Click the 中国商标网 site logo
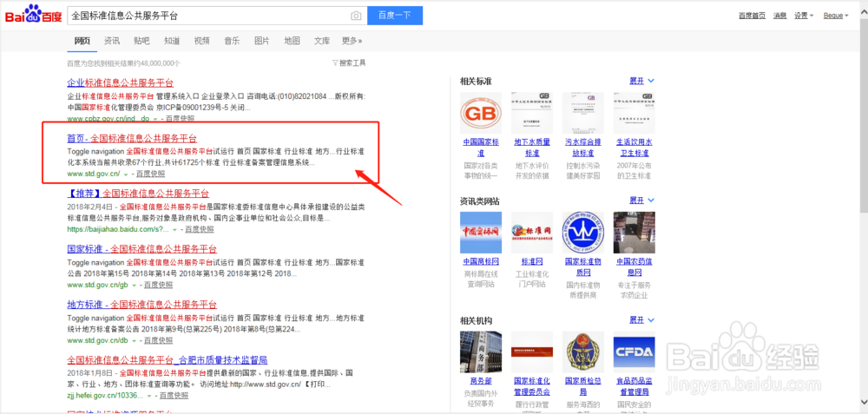Screen dimensions: 868x414 tap(481, 233)
